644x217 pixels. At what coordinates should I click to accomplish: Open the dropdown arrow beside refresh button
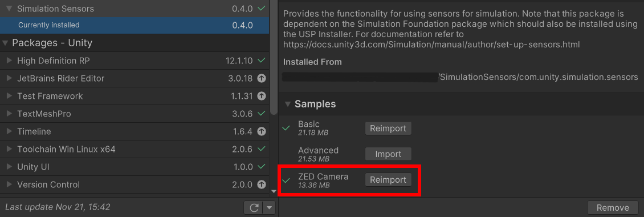(269, 207)
